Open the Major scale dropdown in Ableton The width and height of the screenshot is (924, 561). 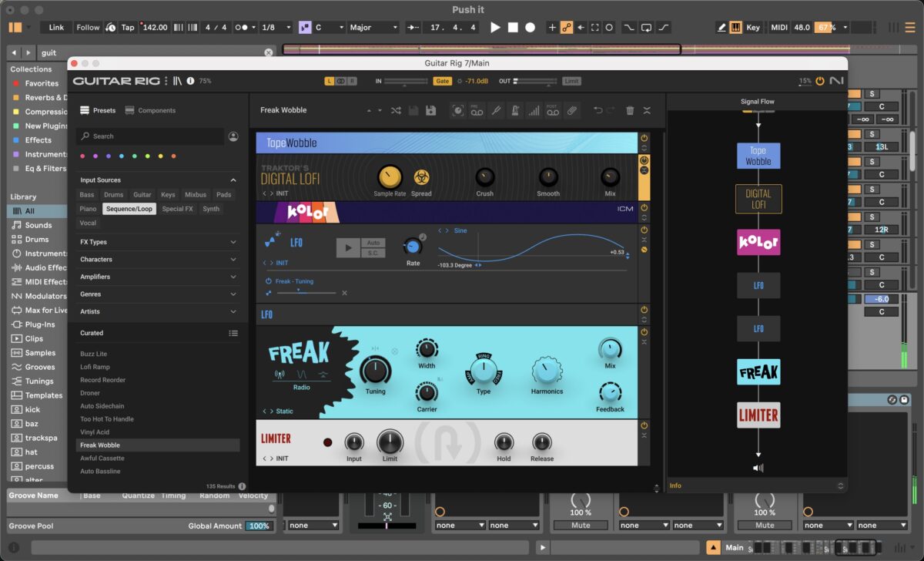[x=373, y=27]
